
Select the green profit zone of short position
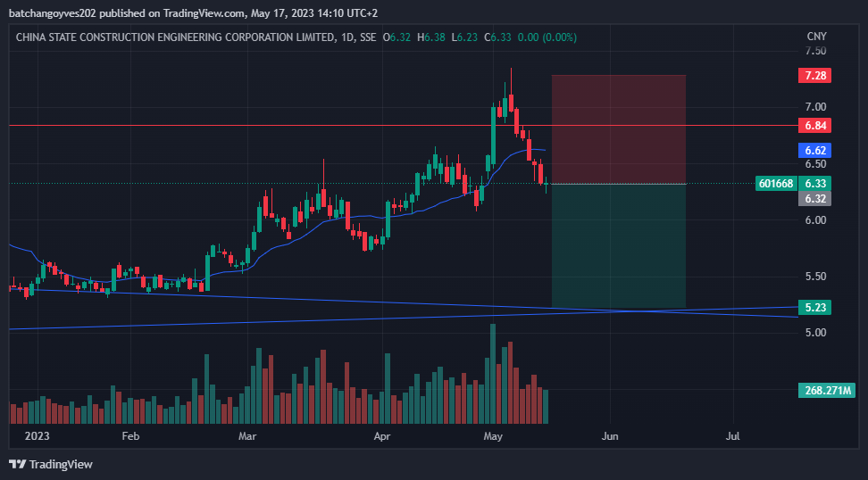pos(619,245)
